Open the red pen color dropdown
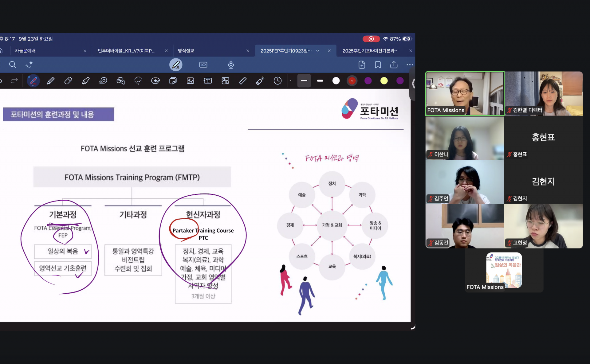 point(352,81)
